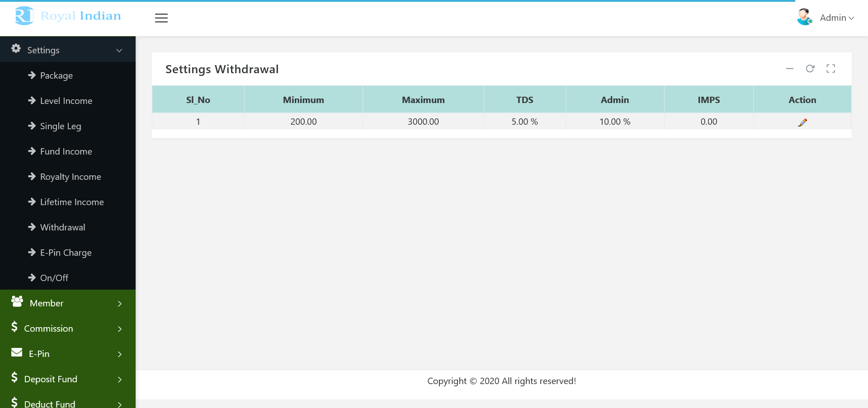Click arrow icon beside Lifetime Income
The width and height of the screenshot is (868, 408).
click(32, 202)
